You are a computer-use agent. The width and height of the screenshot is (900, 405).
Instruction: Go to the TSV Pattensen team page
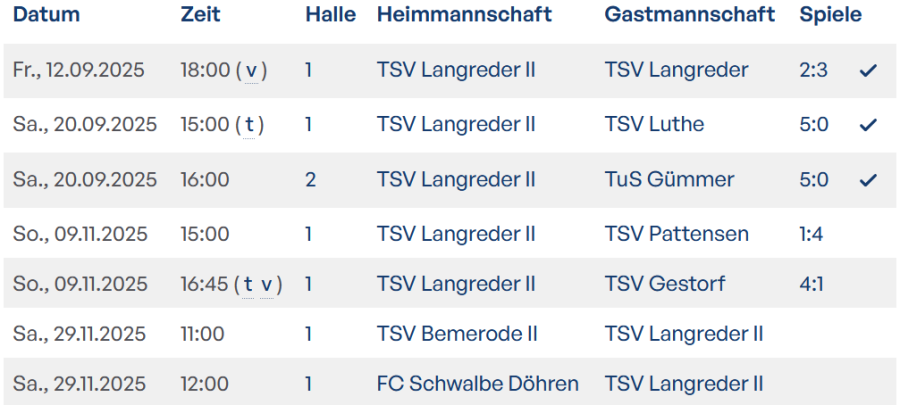point(676,234)
